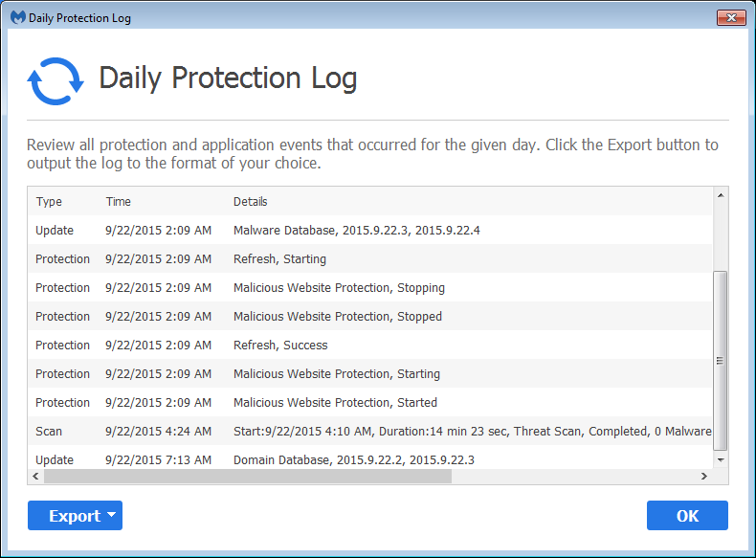The width and height of the screenshot is (756, 558).
Task: Select the Refresh, Starting log row
Action: click(279, 259)
